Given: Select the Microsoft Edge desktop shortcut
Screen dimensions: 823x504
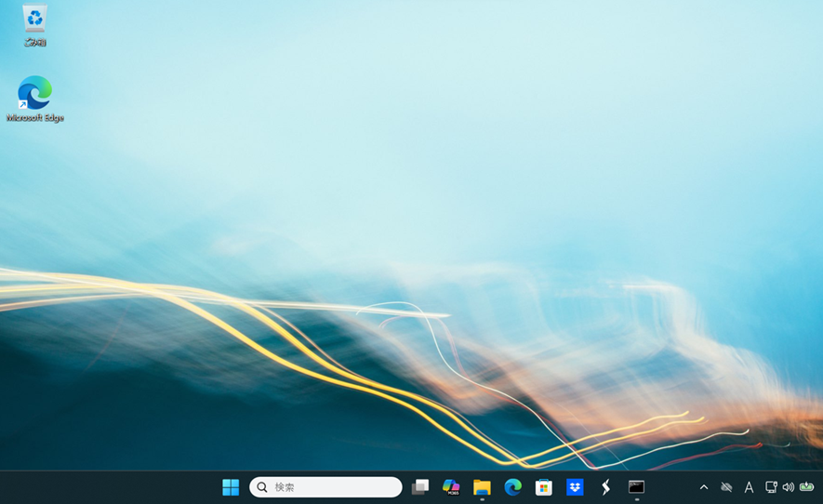Looking at the screenshot, I should point(34,93).
